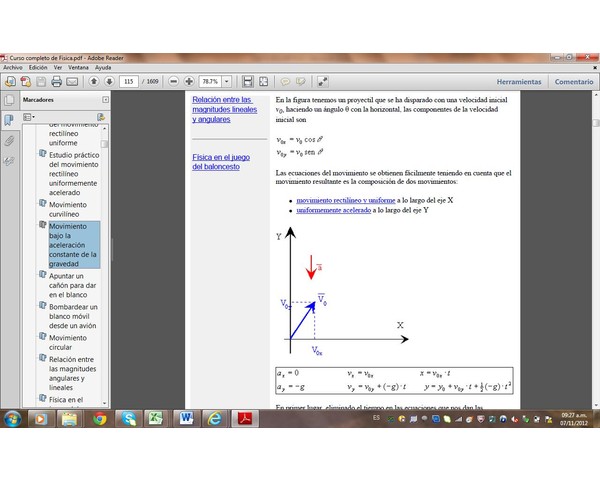Click the send by email envelope icon
600x480 pixels.
[72, 82]
